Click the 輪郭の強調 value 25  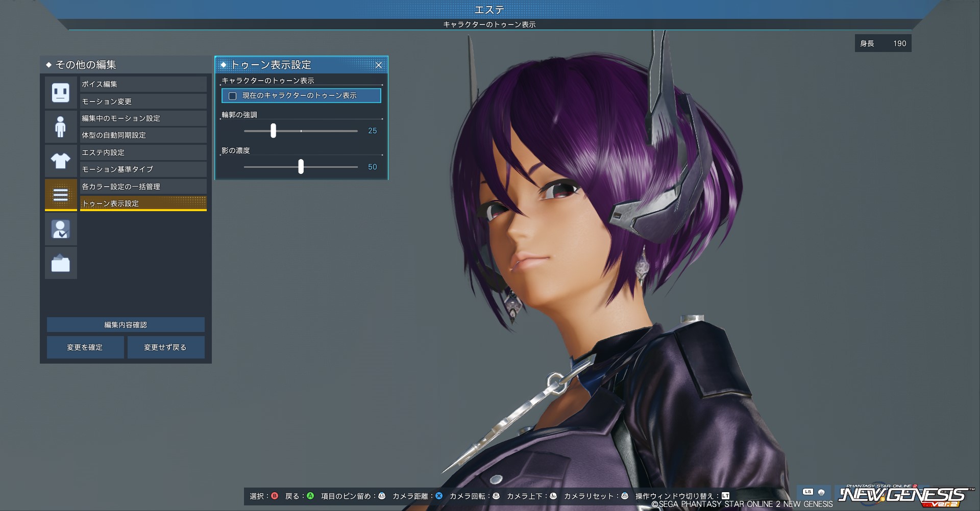373,131
